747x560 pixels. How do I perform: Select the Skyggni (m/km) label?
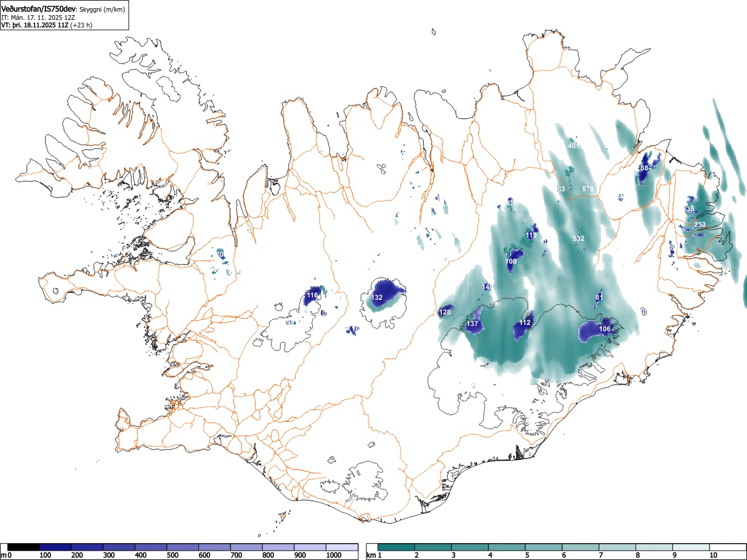(102, 9)
